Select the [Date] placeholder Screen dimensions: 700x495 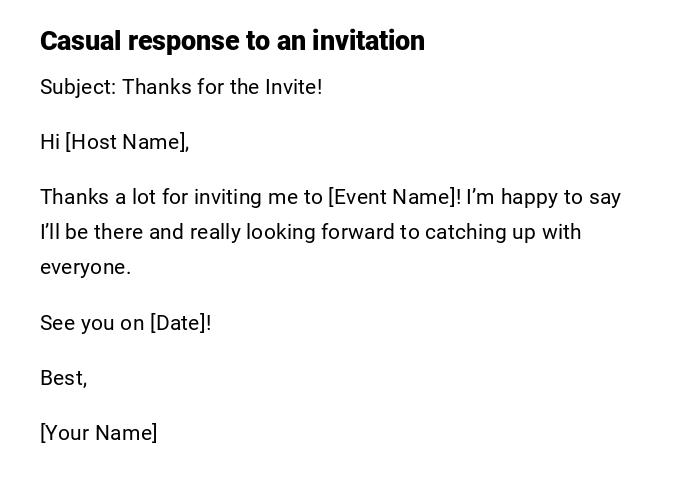178,323
